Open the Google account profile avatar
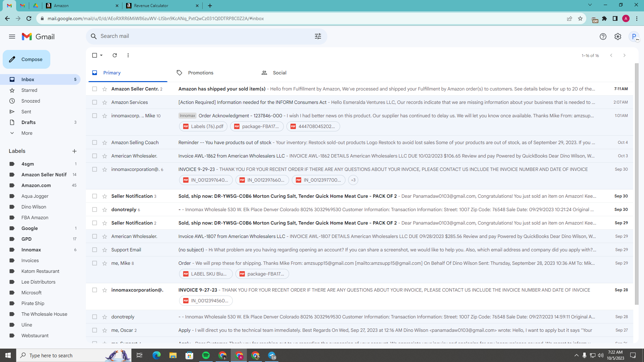 [634, 37]
